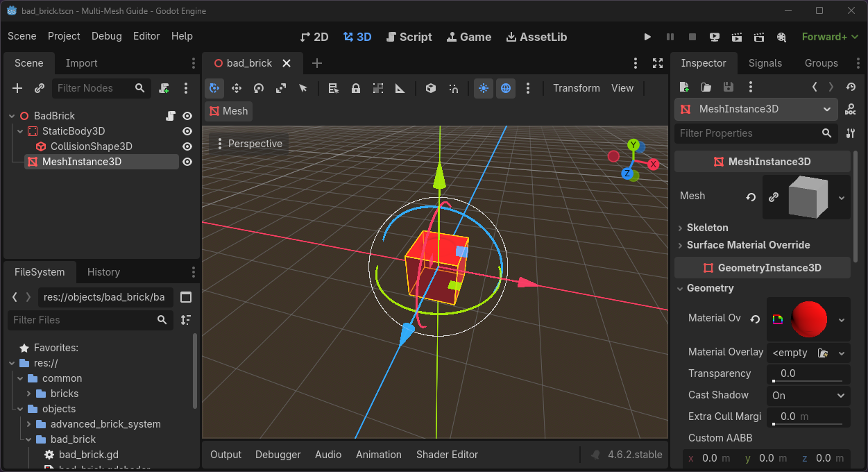Image resolution: width=868 pixels, height=472 pixels.
Task: Switch to the Signals tab
Action: click(x=765, y=63)
